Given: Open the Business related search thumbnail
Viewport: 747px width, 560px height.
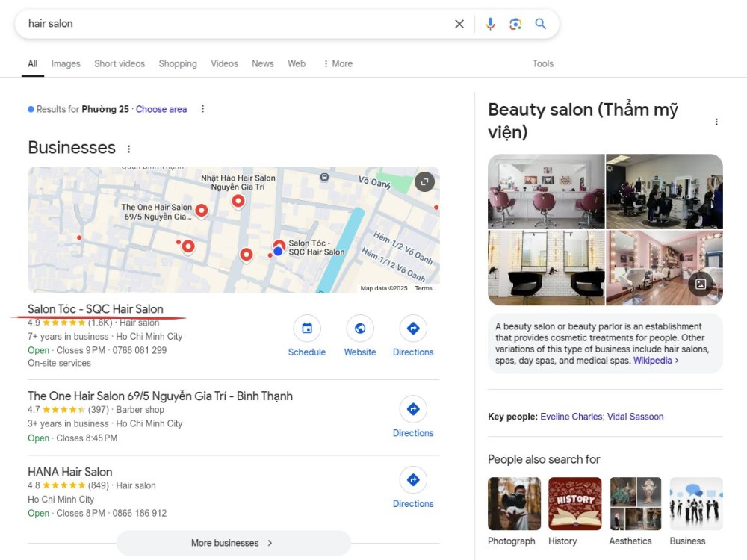Looking at the screenshot, I should point(696,504).
